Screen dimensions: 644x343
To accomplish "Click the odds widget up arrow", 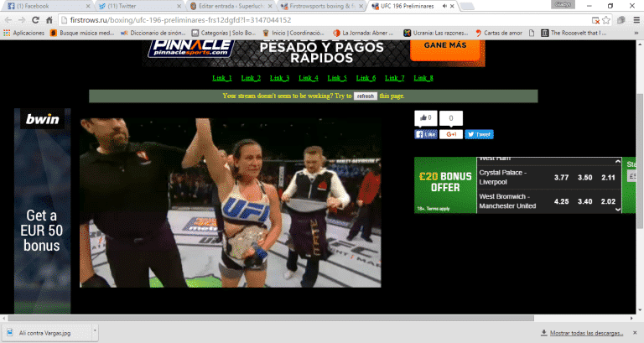I will pos(618,161).
